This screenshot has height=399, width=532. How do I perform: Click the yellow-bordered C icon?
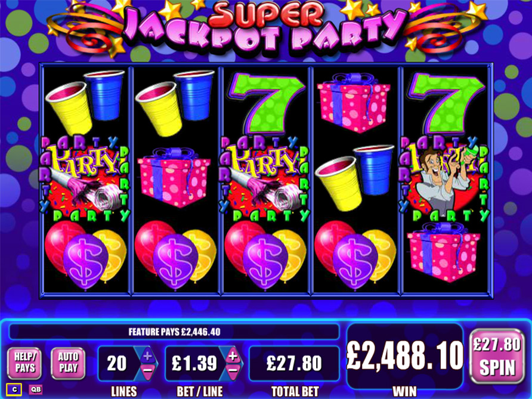click(x=14, y=389)
